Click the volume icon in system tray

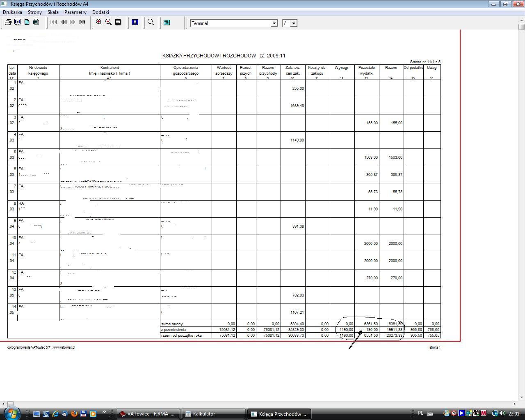tap(502, 413)
